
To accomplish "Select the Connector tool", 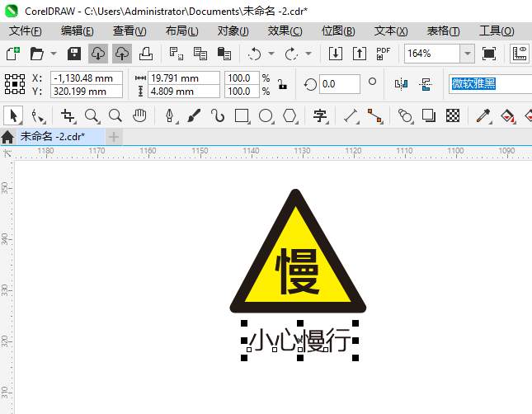I will pyautogui.click(x=375, y=115).
